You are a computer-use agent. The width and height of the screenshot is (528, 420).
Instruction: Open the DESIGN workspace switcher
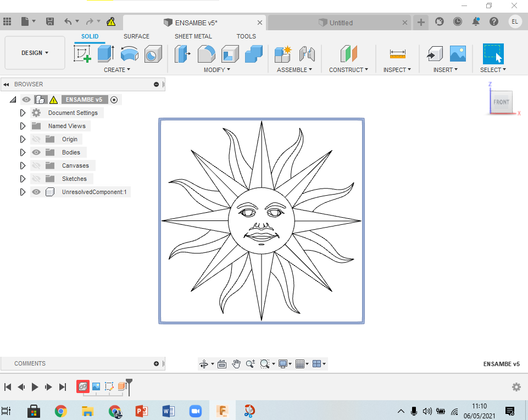(35, 53)
